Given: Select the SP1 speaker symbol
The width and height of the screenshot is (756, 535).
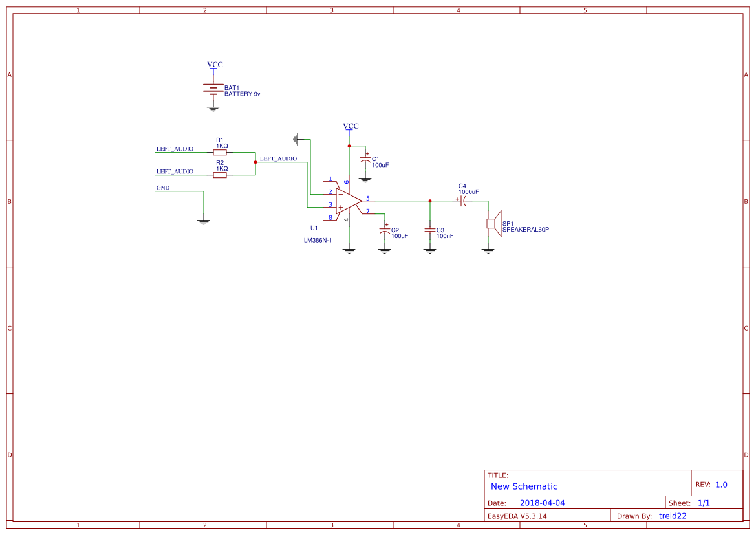Looking at the screenshot, I should pos(493,223).
